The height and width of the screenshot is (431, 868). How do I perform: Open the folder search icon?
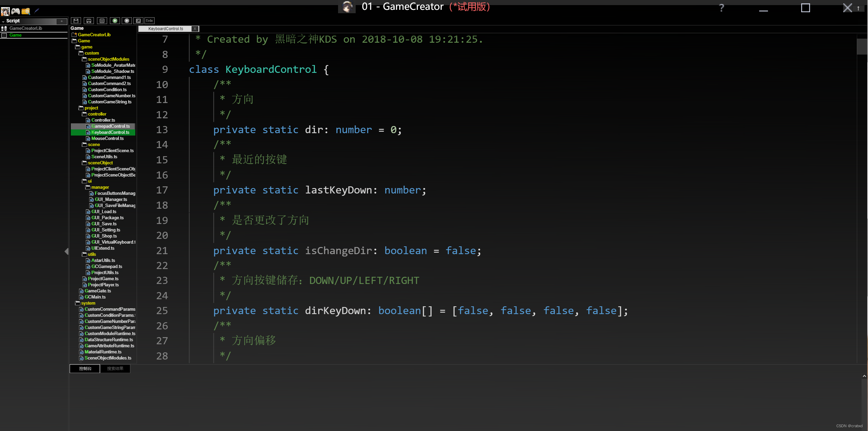pos(26,11)
